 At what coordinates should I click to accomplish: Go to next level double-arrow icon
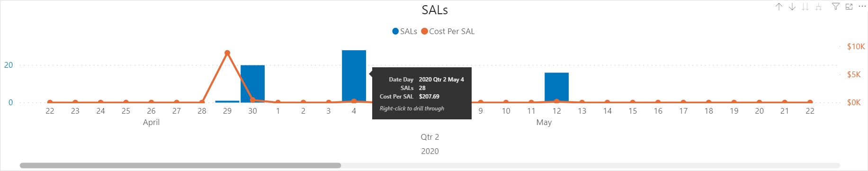[x=805, y=7]
